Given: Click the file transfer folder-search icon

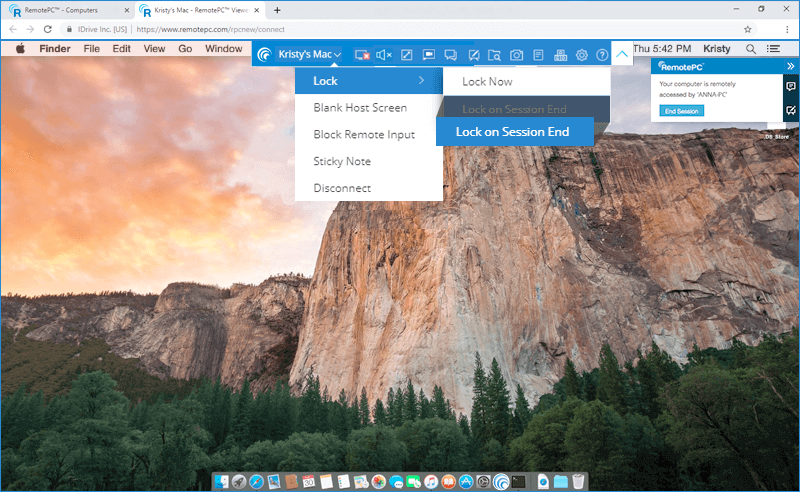Looking at the screenshot, I should coord(494,55).
